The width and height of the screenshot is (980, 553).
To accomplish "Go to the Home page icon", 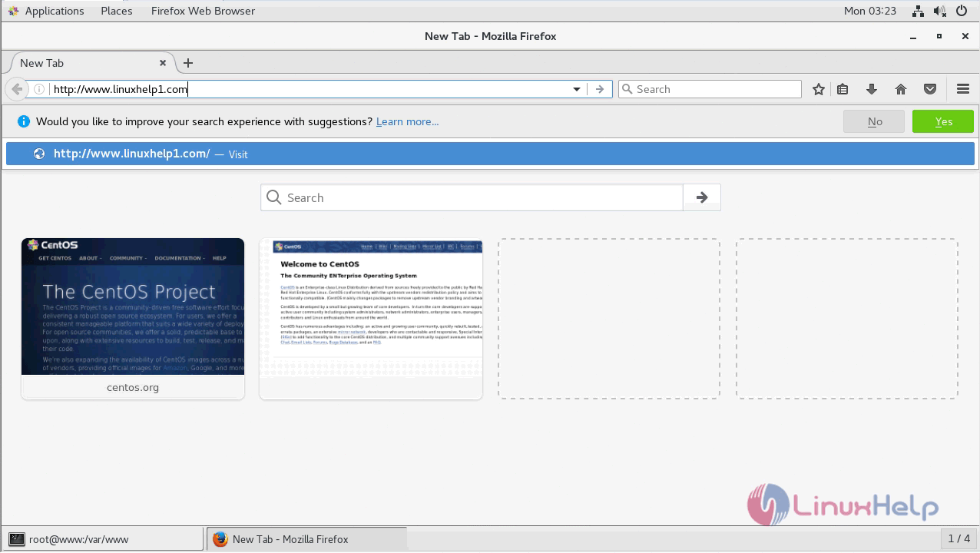I will pyautogui.click(x=901, y=89).
